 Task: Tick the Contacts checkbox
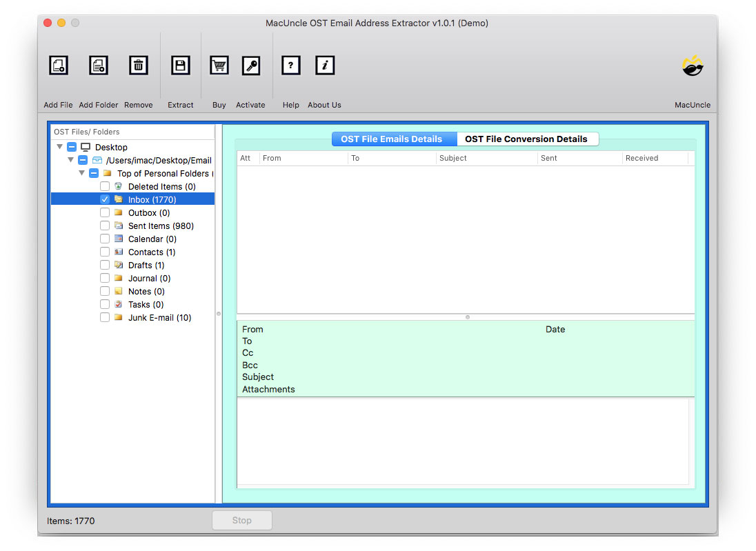tap(105, 252)
